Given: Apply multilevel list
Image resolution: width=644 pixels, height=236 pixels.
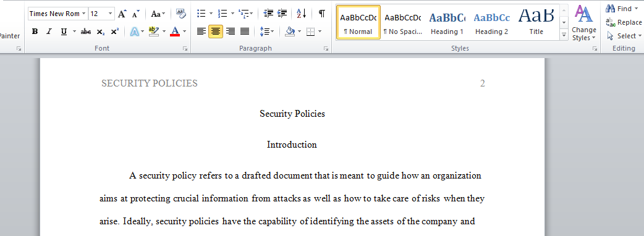Looking at the screenshot, I should point(245,14).
